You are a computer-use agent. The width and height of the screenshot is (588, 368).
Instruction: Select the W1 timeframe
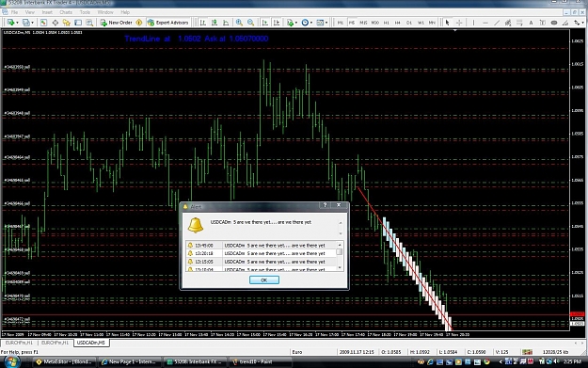coord(421,23)
